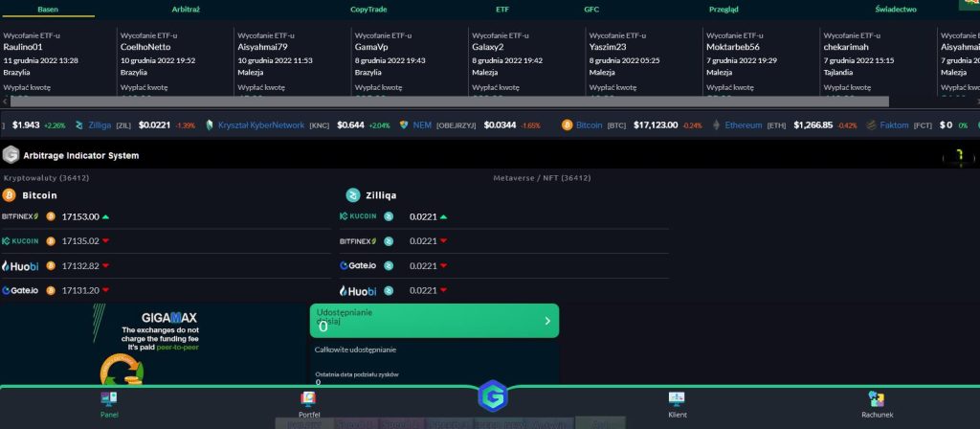This screenshot has width=980, height=429.
Task: Click the Bitcoin heading coin icon
Action: click(x=10, y=195)
